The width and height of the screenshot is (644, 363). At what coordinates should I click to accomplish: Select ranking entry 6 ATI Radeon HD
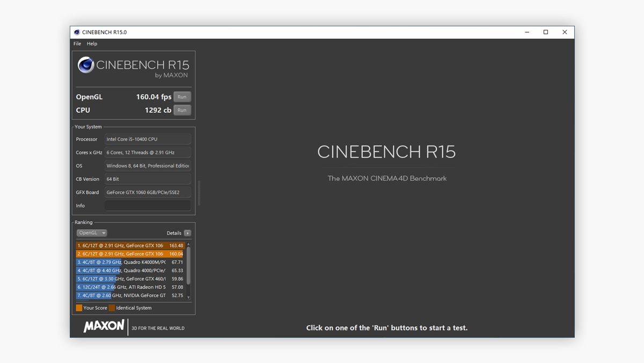point(130,287)
